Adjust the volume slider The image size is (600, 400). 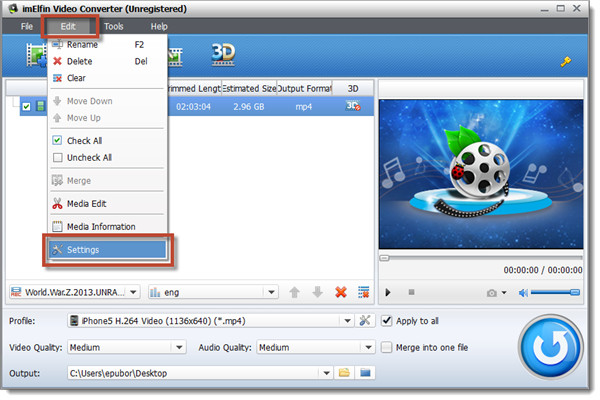click(556, 292)
